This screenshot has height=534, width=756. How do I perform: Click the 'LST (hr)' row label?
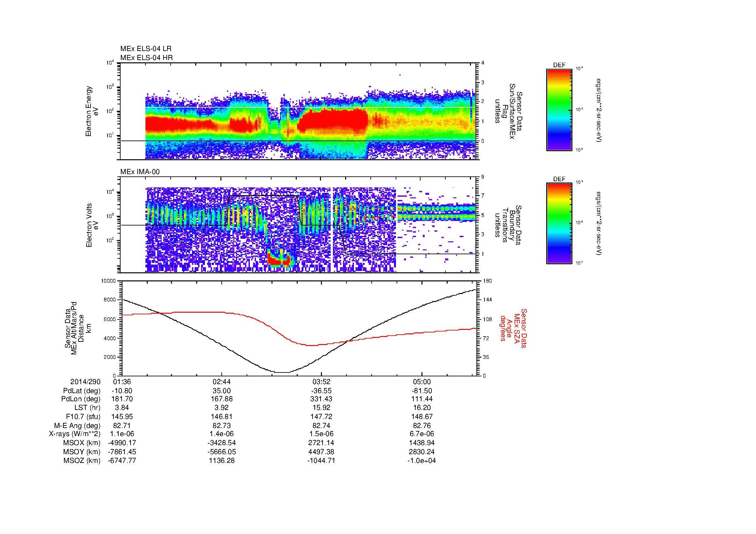(87, 408)
